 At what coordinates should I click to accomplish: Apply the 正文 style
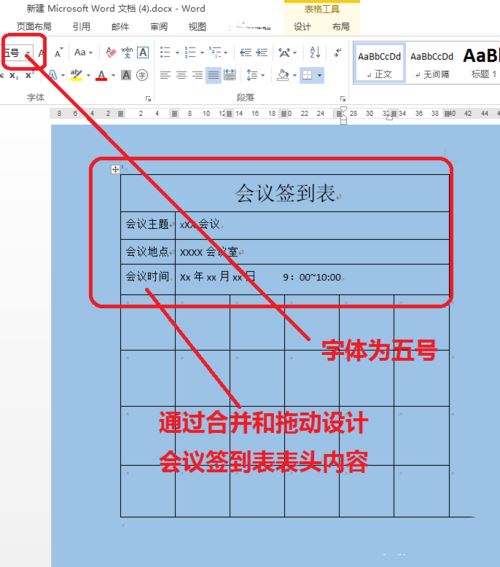379,64
